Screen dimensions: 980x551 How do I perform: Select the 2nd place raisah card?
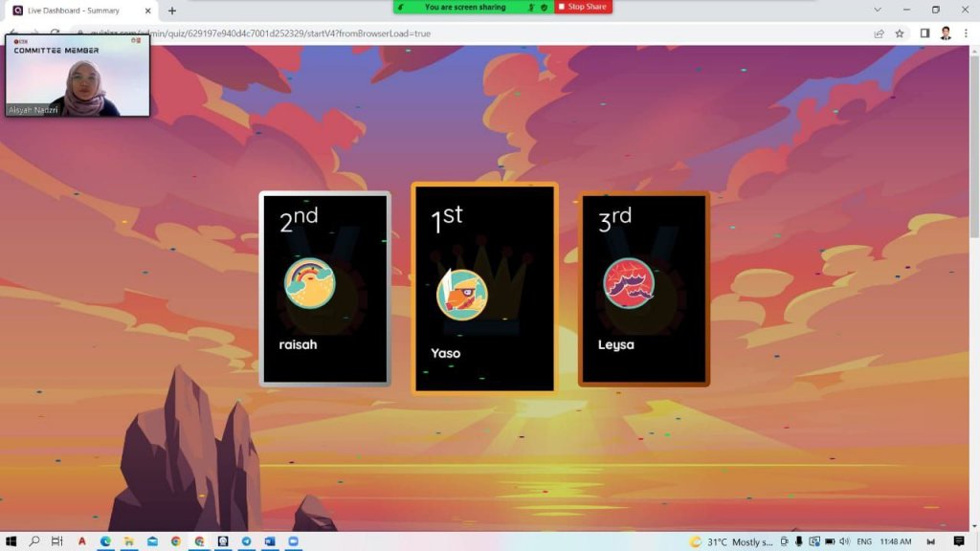324,288
